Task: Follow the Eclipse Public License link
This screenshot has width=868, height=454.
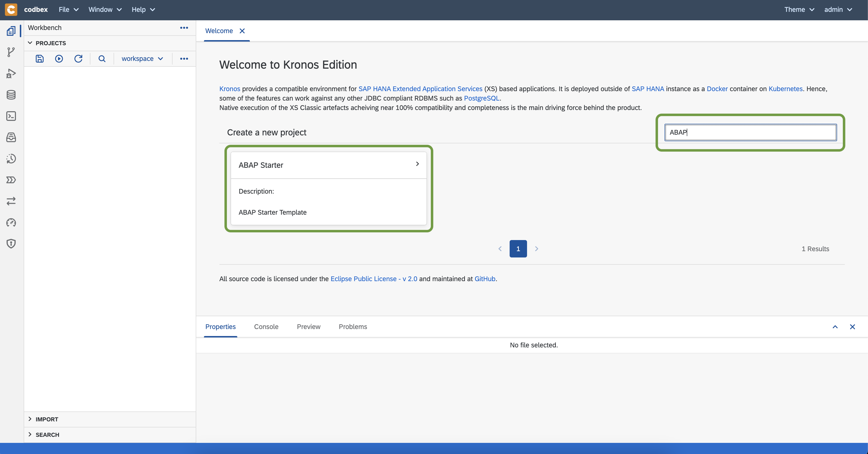Action: point(374,279)
